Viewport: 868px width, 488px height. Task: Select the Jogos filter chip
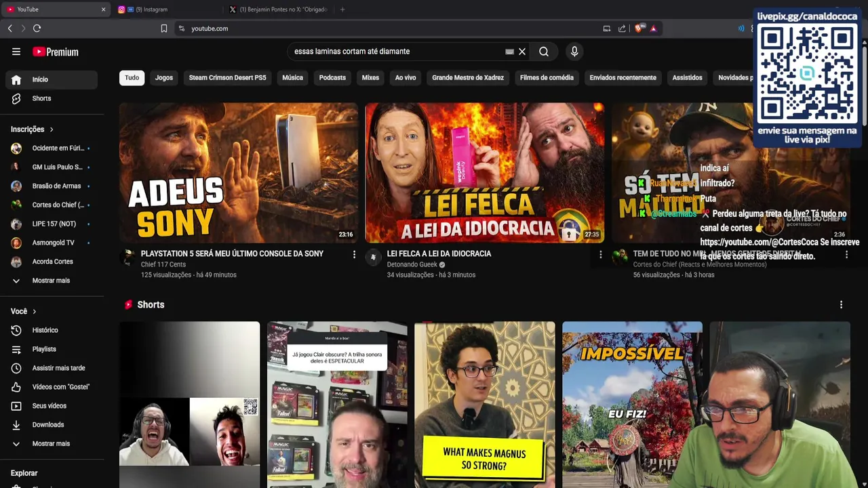(x=164, y=78)
